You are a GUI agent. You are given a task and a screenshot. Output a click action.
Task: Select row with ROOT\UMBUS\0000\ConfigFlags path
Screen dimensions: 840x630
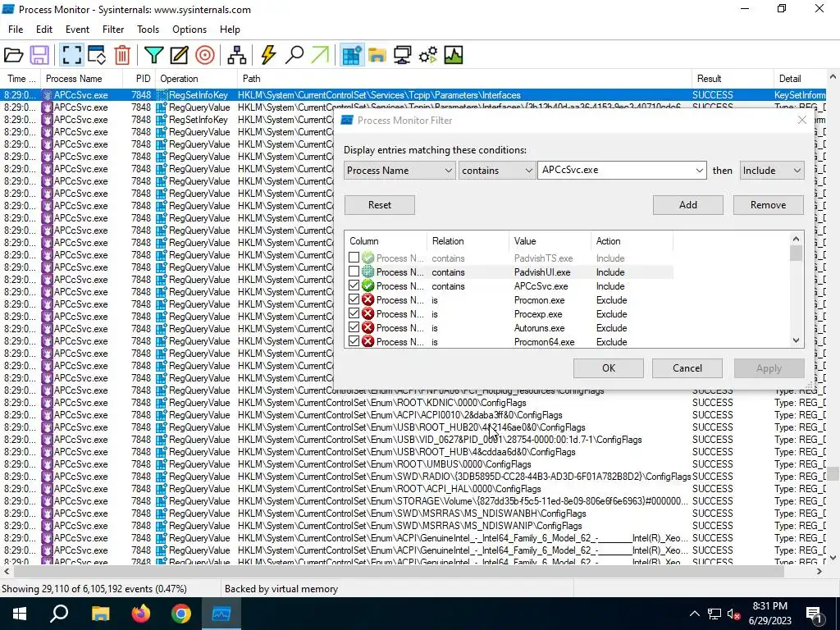coord(413,464)
